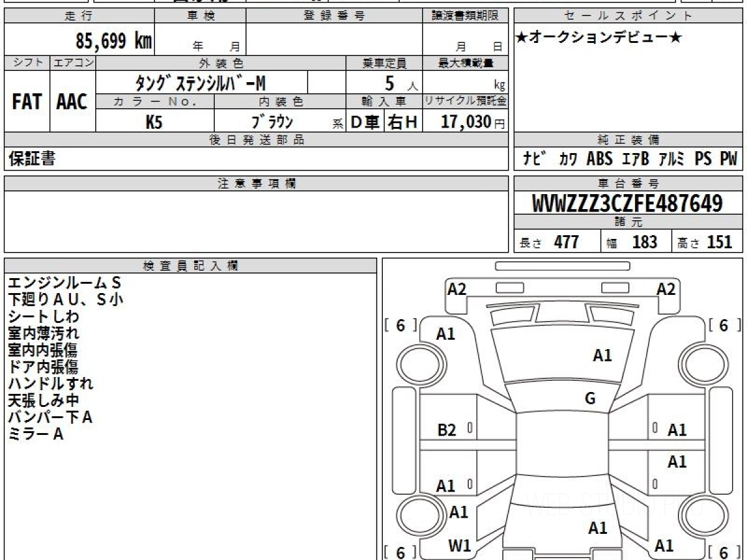Viewport: 747px width, 560px height.
Task: Click the エアコン label
Action: [73, 62]
